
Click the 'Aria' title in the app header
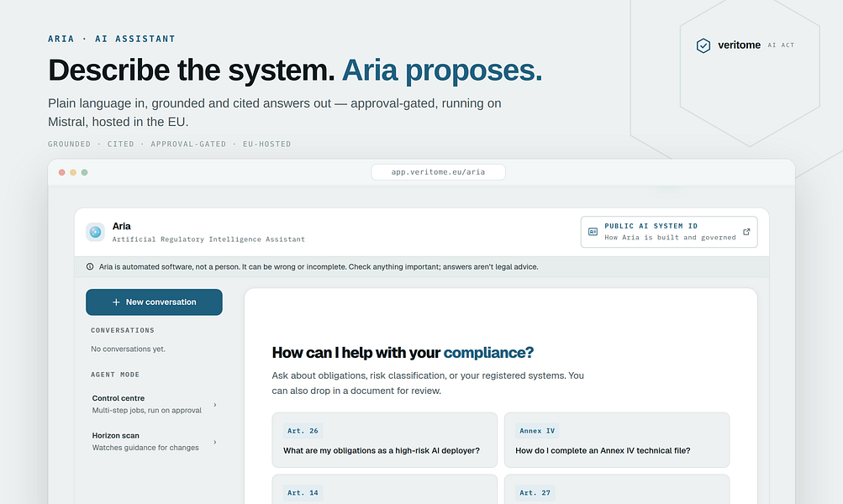(x=122, y=226)
